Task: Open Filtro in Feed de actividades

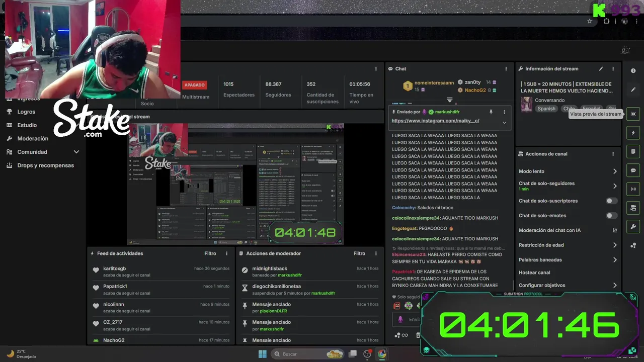Action: pos(210,253)
